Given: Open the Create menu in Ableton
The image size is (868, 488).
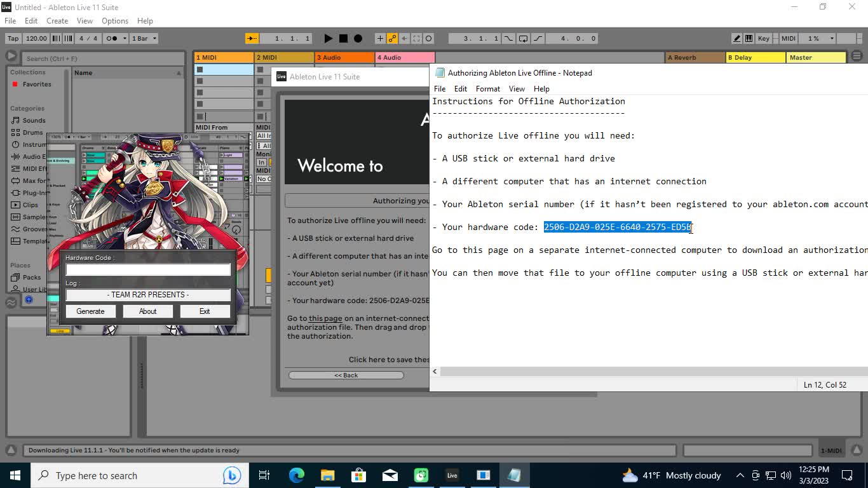Looking at the screenshot, I should pos(57,21).
